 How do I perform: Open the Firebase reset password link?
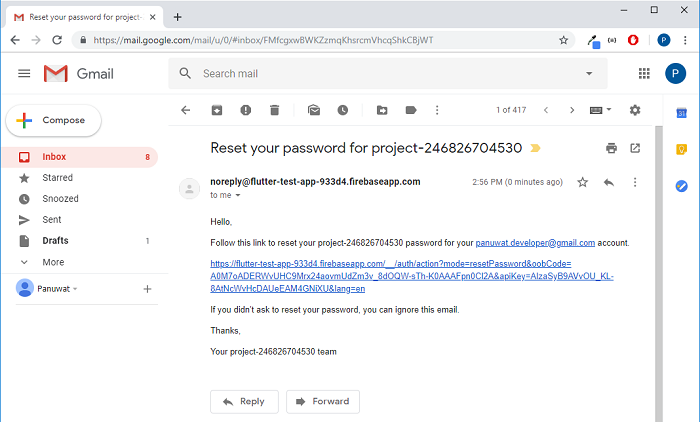pos(412,276)
